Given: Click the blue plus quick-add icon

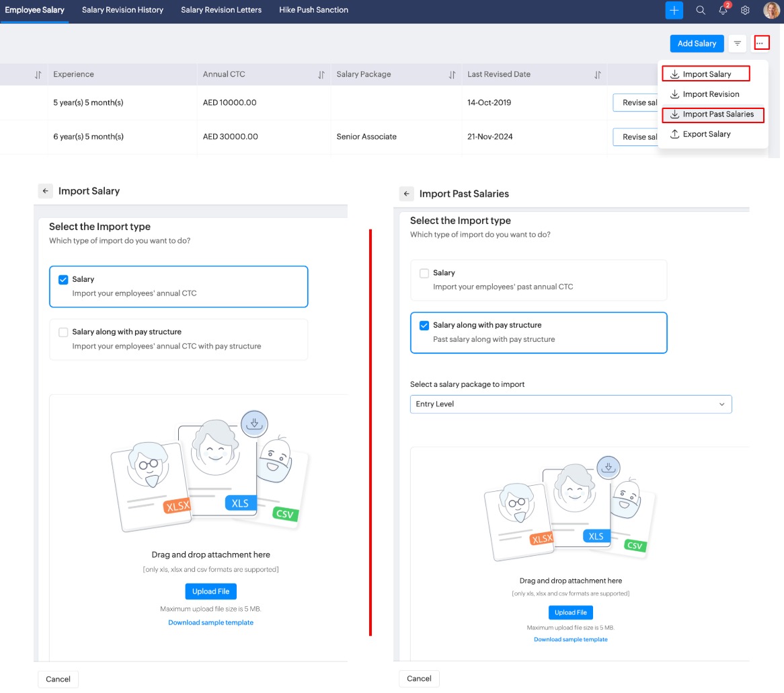Looking at the screenshot, I should pos(674,10).
